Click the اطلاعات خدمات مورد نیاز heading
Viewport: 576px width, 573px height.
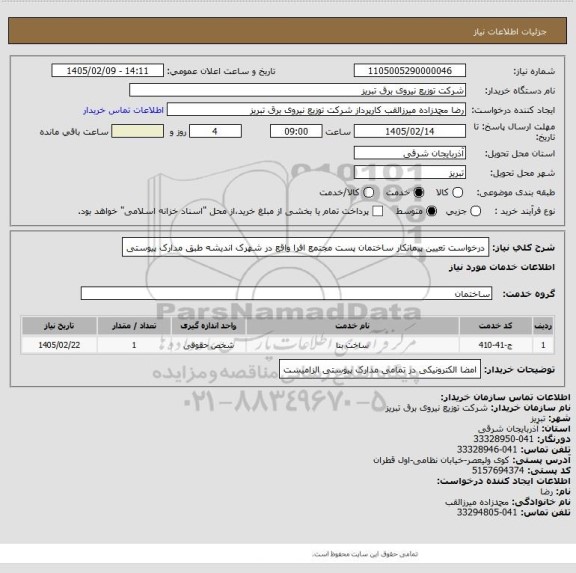coord(502,267)
